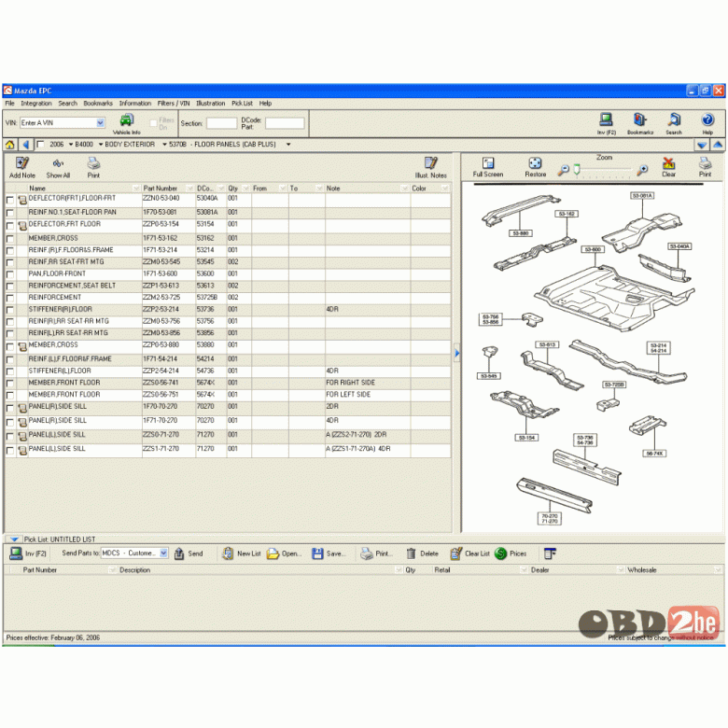This screenshot has height=728, width=728.
Task: Open the Pick List menu
Action: tap(242, 104)
